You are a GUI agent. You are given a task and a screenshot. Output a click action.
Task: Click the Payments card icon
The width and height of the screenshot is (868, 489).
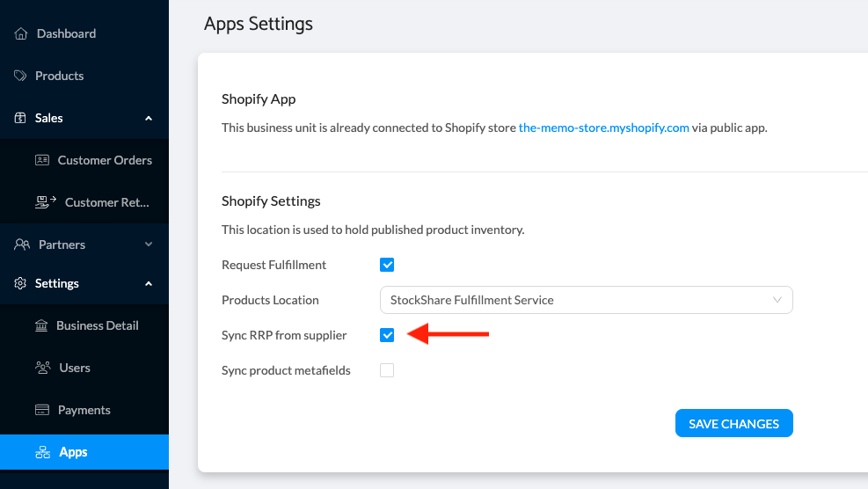pos(41,410)
